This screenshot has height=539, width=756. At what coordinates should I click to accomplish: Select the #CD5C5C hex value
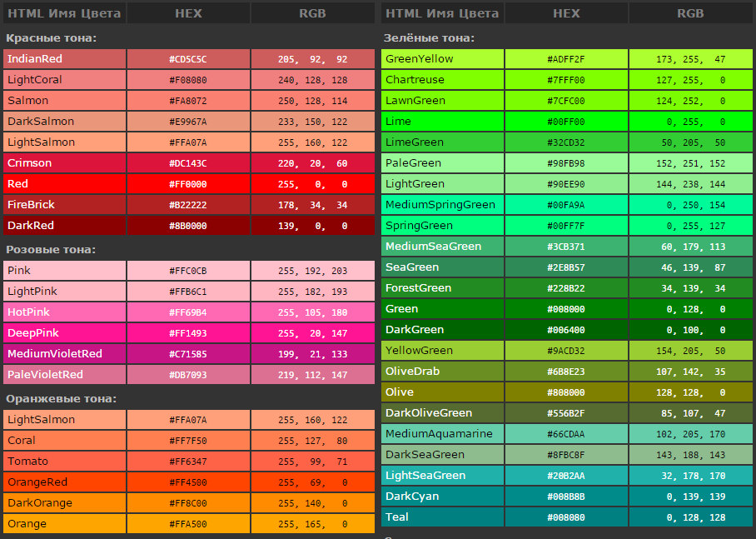coord(188,59)
